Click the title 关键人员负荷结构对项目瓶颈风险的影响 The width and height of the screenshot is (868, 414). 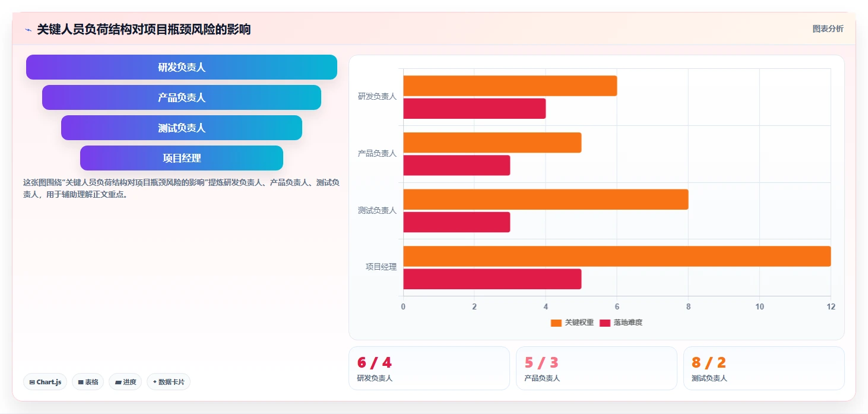(x=144, y=29)
